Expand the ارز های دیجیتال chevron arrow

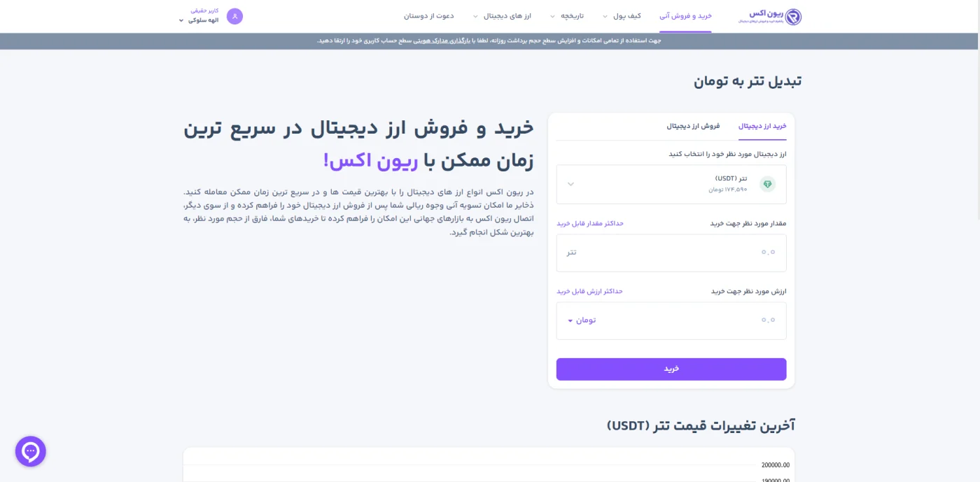coord(475,17)
